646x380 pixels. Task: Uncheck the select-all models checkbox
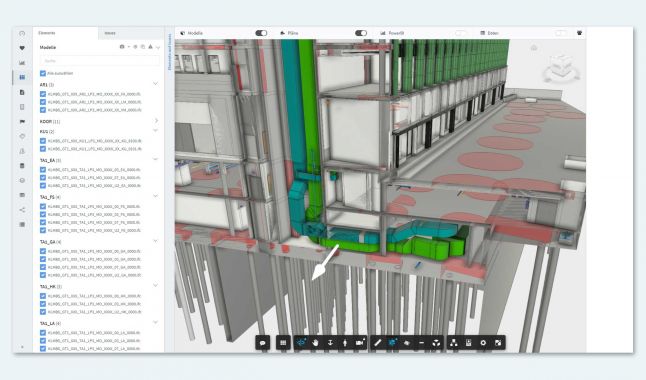click(43, 73)
